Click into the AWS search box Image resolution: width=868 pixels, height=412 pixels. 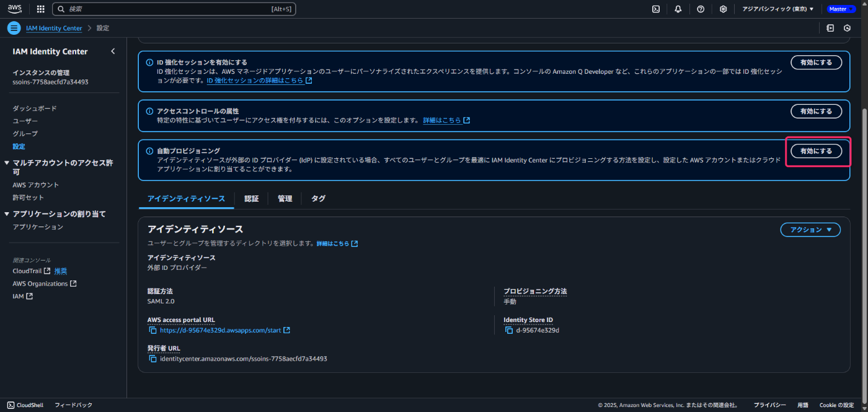(x=174, y=9)
